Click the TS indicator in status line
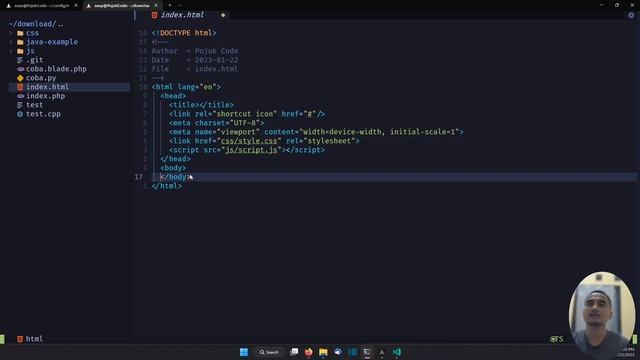Viewport: 640px width, 360px height. 556,339
